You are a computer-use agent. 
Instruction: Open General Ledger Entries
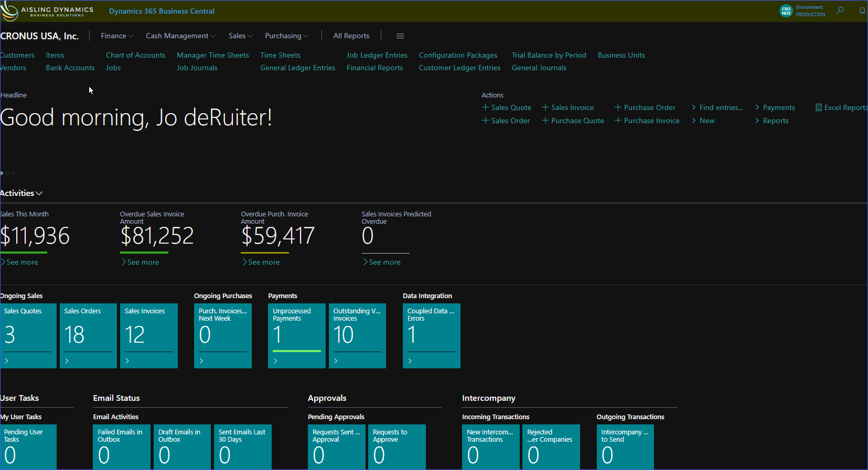(297, 68)
